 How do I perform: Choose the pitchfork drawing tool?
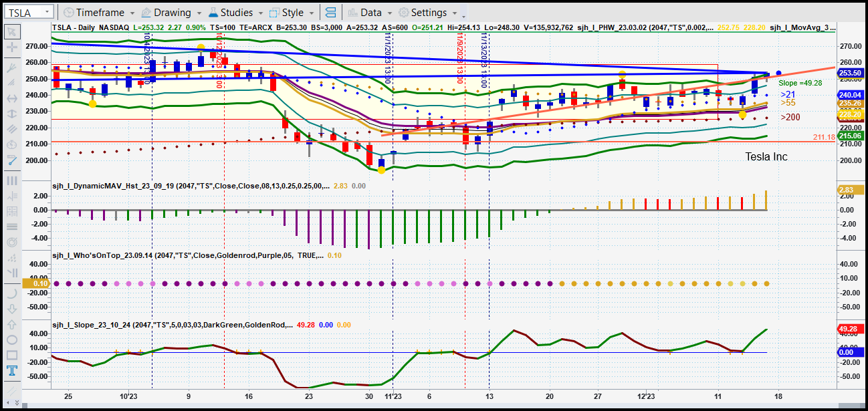tap(11, 67)
